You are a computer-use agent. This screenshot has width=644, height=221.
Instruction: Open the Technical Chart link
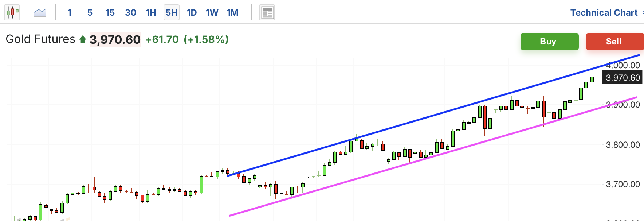604,13
